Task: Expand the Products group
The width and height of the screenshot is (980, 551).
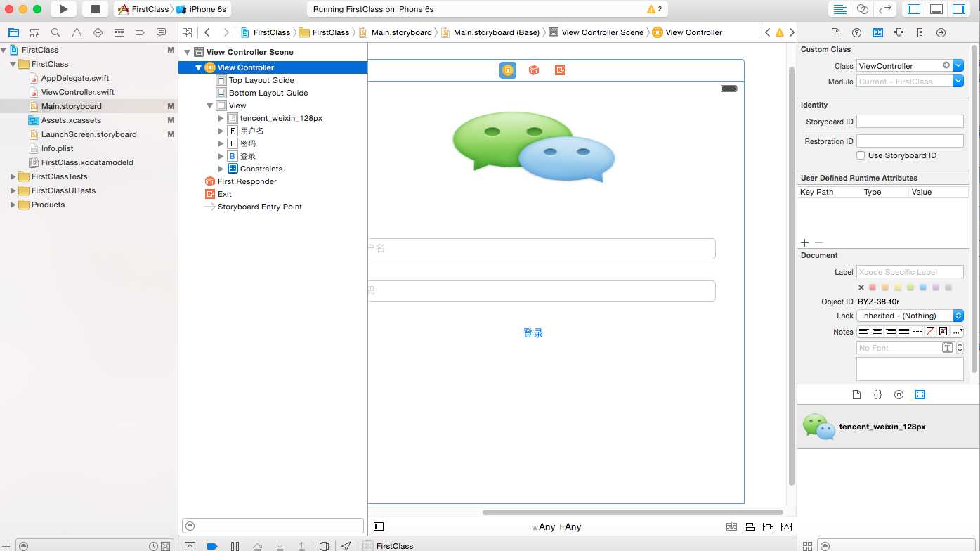Action: pos(13,205)
